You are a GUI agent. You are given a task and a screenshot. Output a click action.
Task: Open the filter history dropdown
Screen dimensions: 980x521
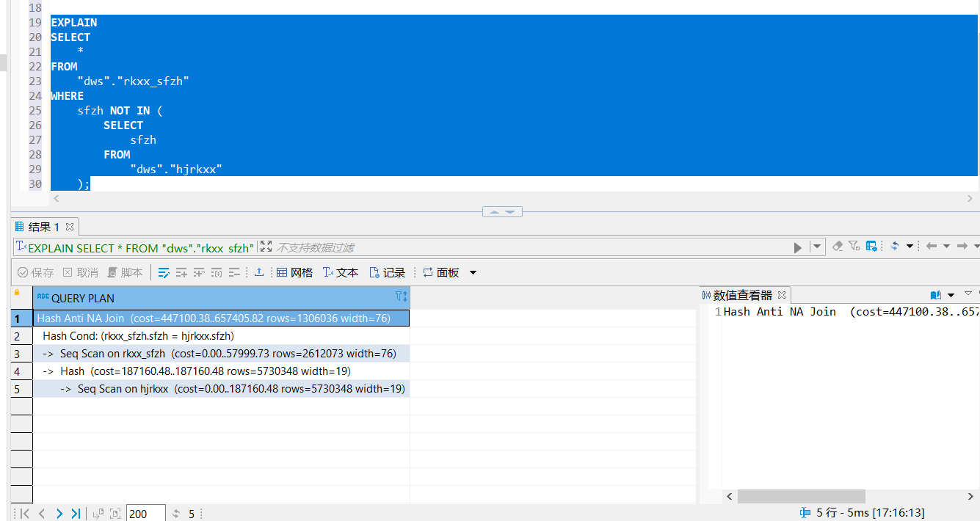tap(817, 248)
